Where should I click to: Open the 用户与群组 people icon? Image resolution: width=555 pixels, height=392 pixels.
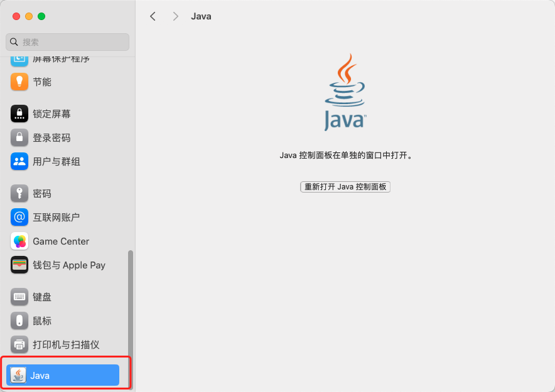coord(19,161)
